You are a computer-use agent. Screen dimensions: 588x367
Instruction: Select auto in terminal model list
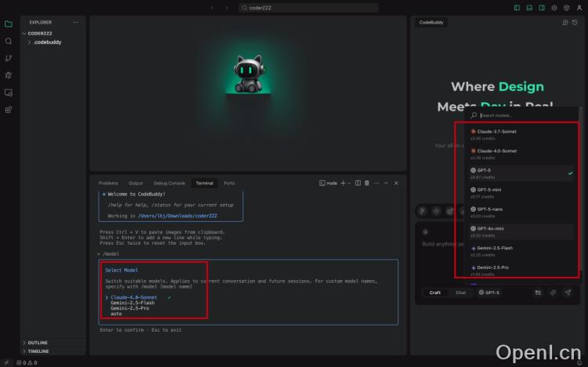(116, 314)
